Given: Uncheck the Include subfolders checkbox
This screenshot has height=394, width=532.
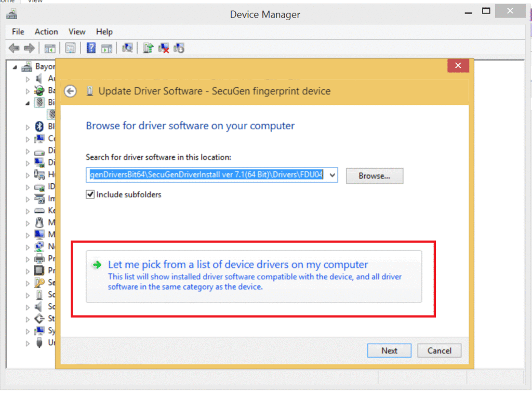Looking at the screenshot, I should coord(90,195).
